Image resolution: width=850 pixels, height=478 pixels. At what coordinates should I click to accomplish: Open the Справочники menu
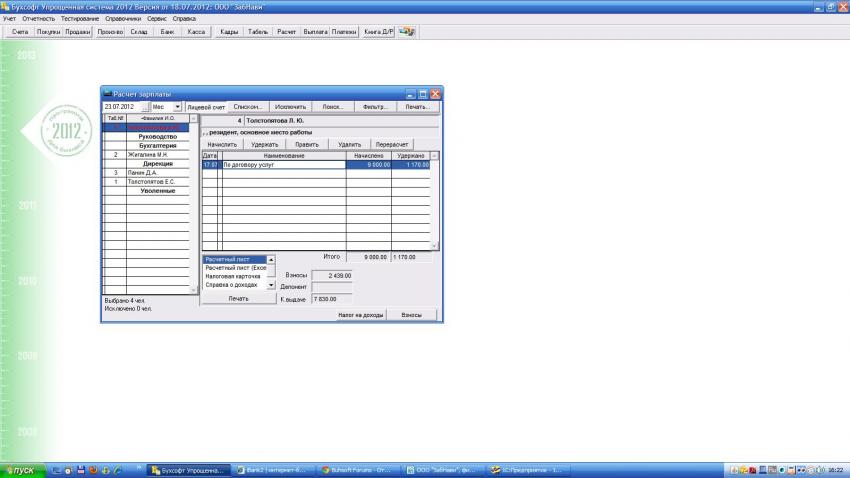[122, 19]
